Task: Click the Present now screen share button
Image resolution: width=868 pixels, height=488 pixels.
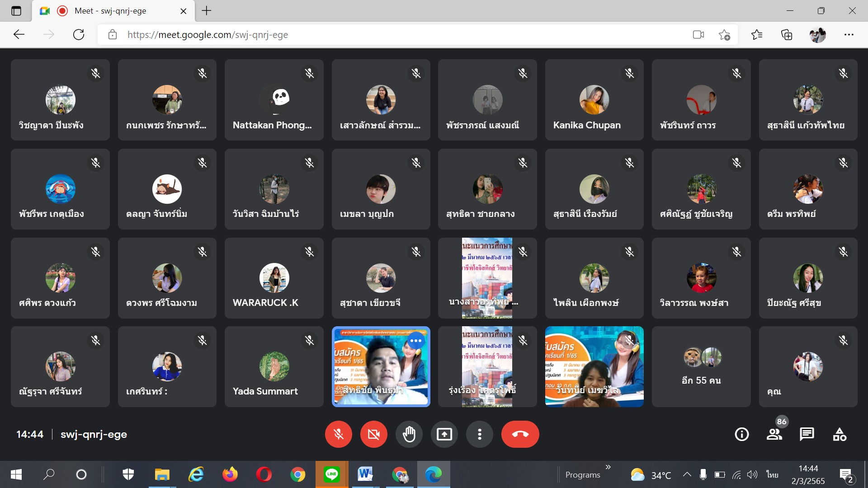Action: coord(444,434)
